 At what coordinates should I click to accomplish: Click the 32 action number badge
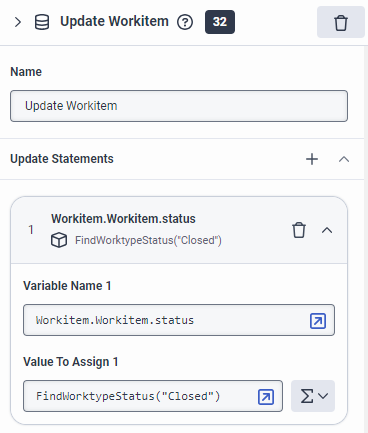(220, 22)
